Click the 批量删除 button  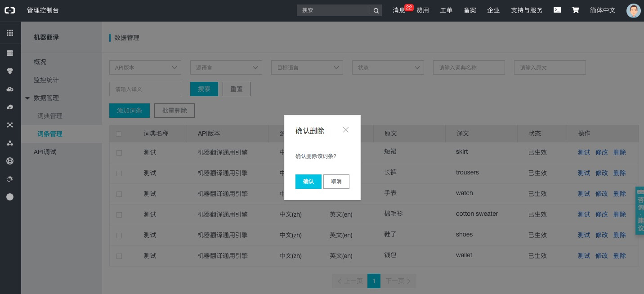tap(174, 111)
